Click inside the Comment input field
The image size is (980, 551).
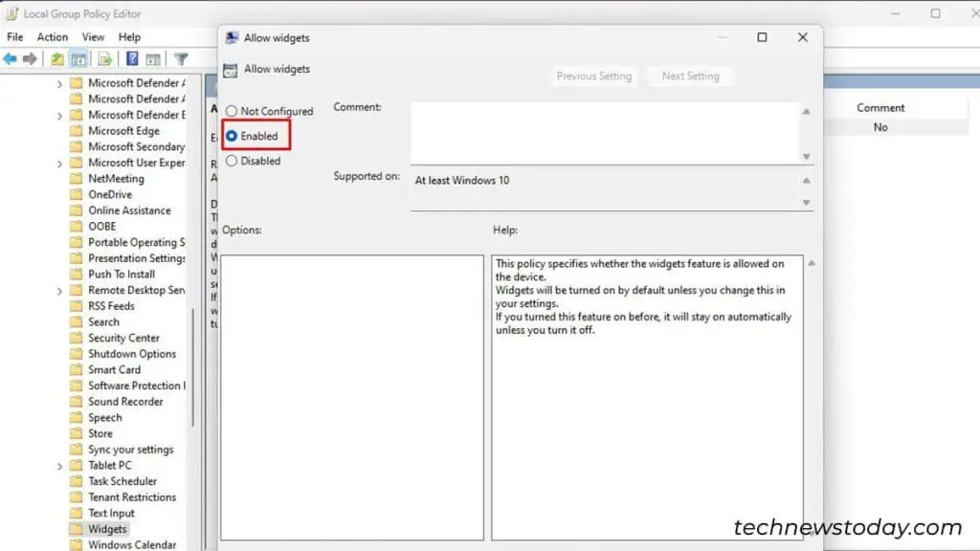click(603, 129)
